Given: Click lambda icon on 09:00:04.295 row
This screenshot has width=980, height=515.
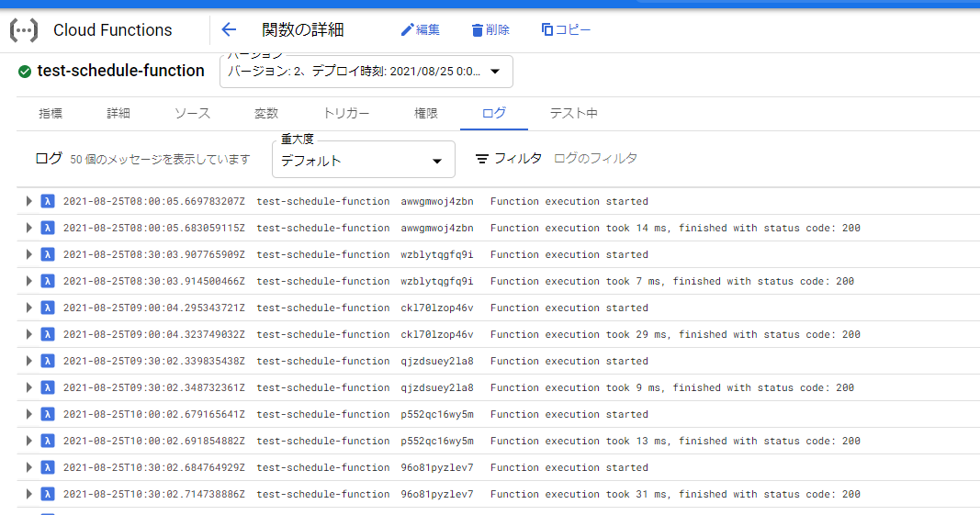Looking at the screenshot, I should pyautogui.click(x=48, y=308).
